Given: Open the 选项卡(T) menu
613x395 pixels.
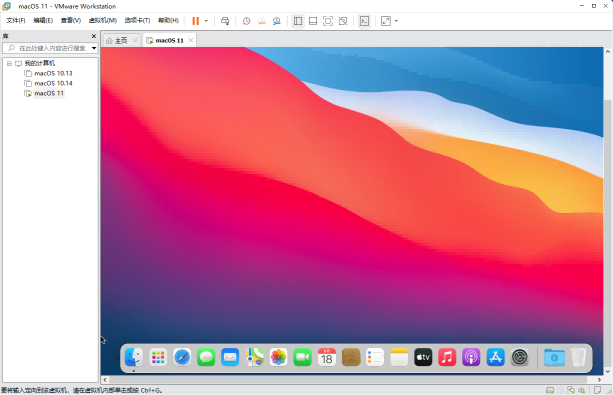Looking at the screenshot, I should pyautogui.click(x=137, y=20).
